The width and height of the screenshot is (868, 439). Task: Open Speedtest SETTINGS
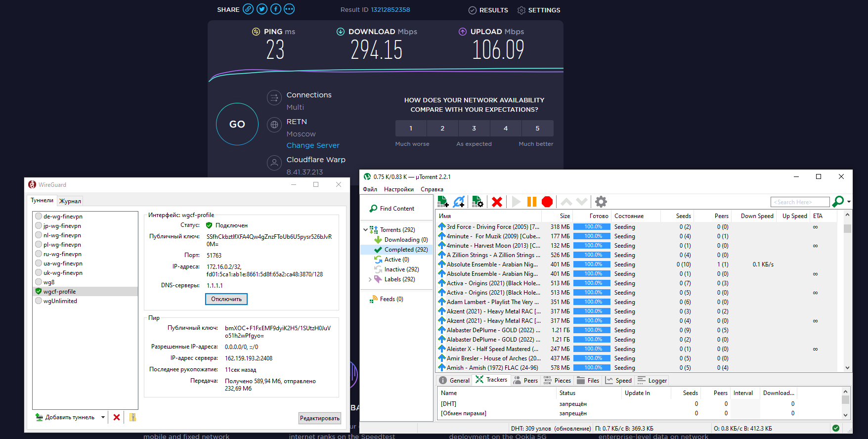coord(539,10)
